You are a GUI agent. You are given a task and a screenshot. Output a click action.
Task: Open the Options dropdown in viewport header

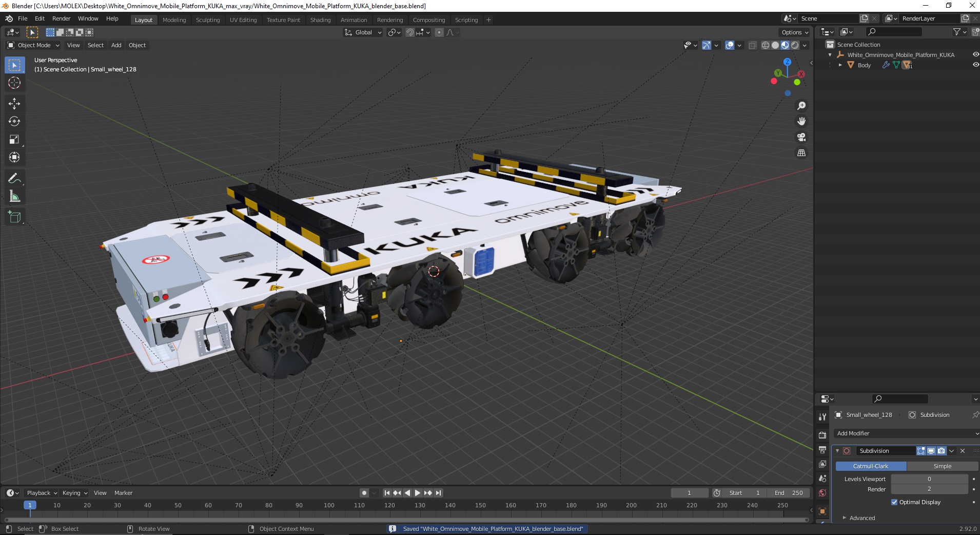(x=795, y=32)
